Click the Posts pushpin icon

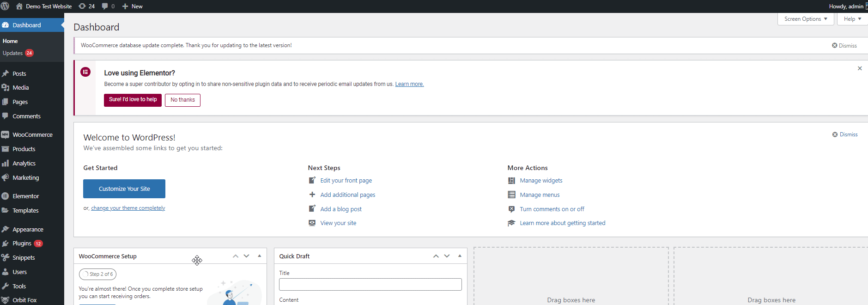point(6,73)
